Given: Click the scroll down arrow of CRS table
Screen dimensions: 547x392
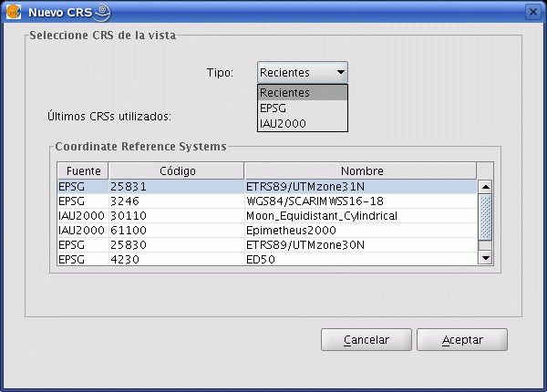Looking at the screenshot, I should tap(485, 258).
